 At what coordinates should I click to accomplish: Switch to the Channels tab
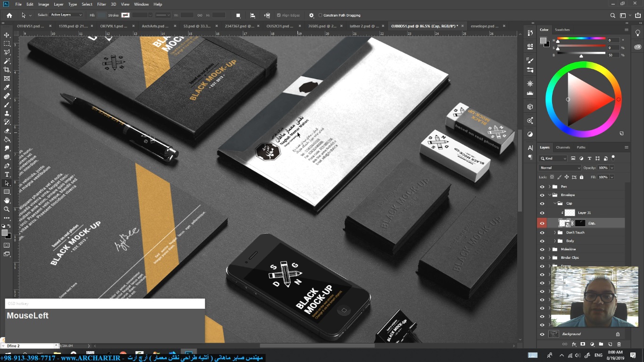[x=563, y=148]
